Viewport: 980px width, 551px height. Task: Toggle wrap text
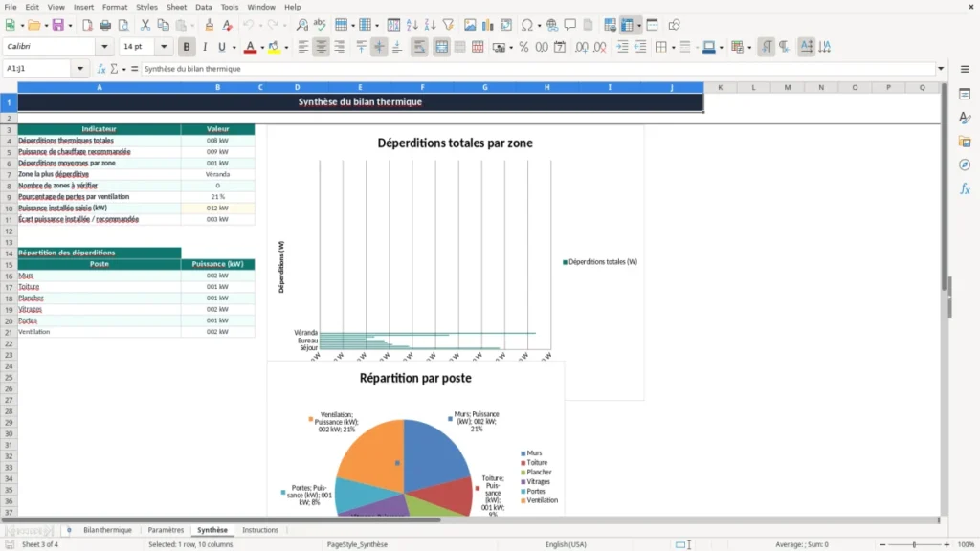pyautogui.click(x=419, y=47)
